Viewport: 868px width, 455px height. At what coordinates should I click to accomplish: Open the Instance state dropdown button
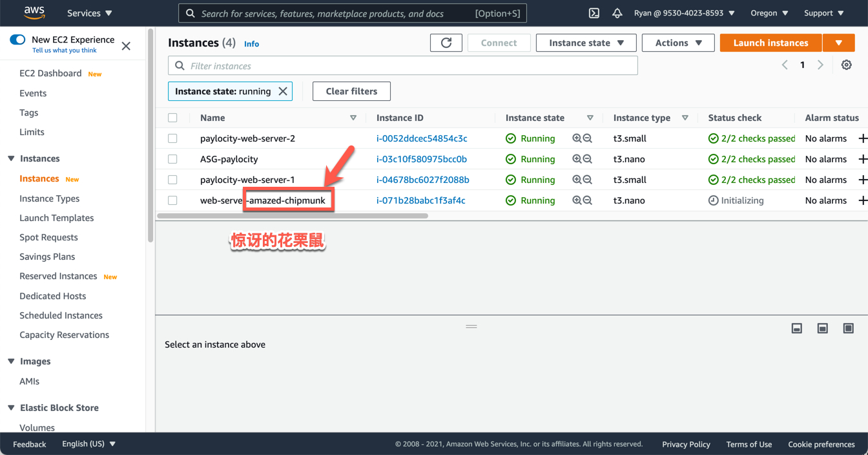point(586,43)
